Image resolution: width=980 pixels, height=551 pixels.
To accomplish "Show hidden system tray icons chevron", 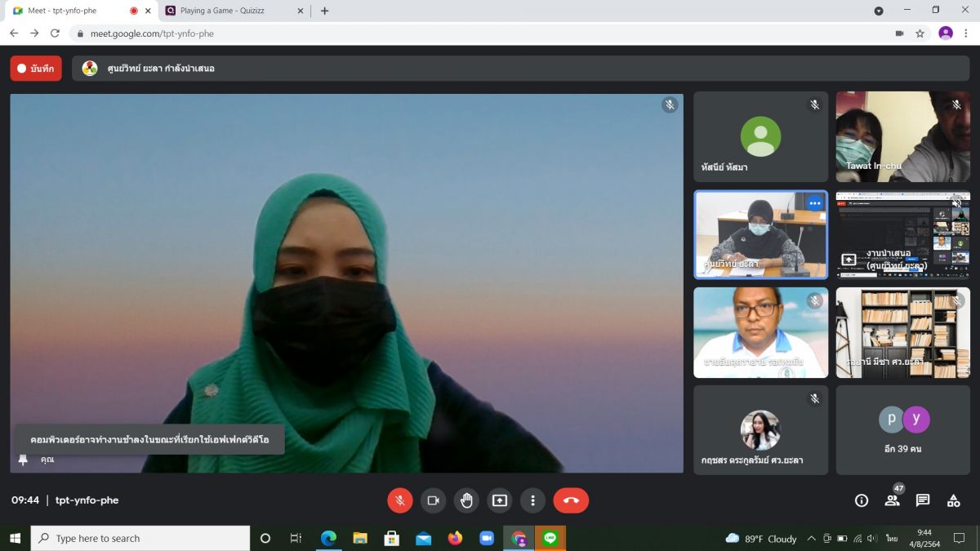I will pos(811,538).
